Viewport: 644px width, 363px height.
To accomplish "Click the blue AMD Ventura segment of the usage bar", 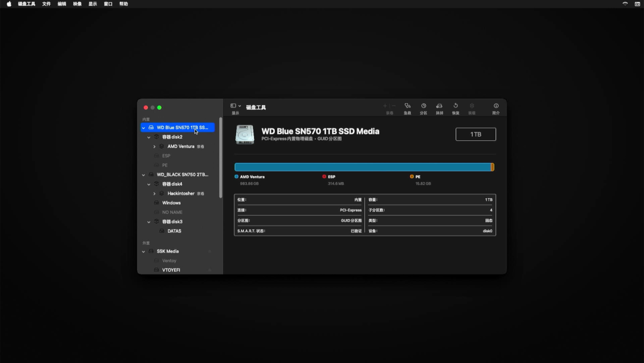I will coord(363,167).
